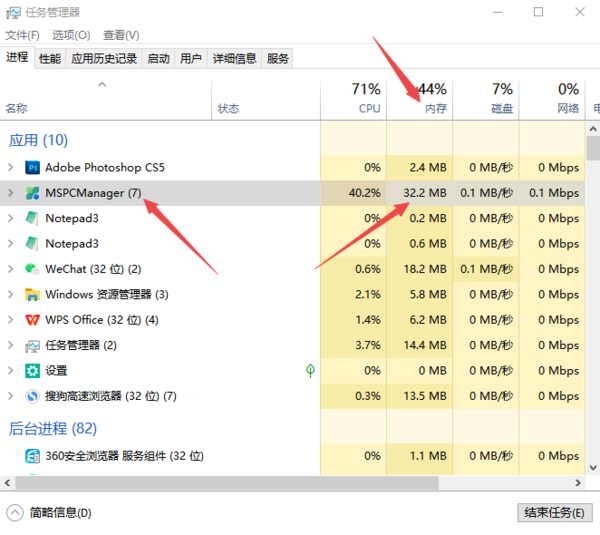Click the 18.2 MB memory cell of WeChat
This screenshot has height=535, width=600.
420,269
